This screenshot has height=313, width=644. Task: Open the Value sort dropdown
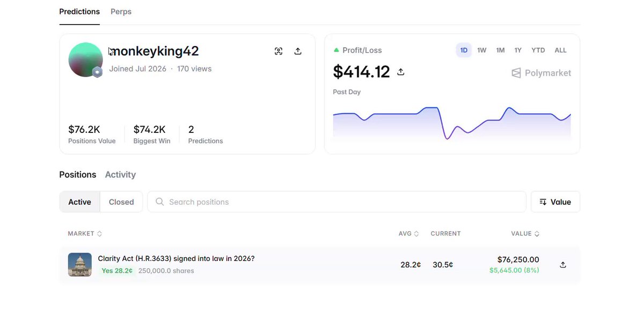[x=555, y=202]
